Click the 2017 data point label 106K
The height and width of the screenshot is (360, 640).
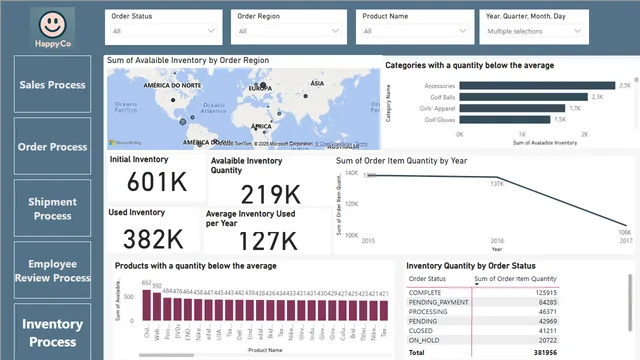tap(624, 232)
